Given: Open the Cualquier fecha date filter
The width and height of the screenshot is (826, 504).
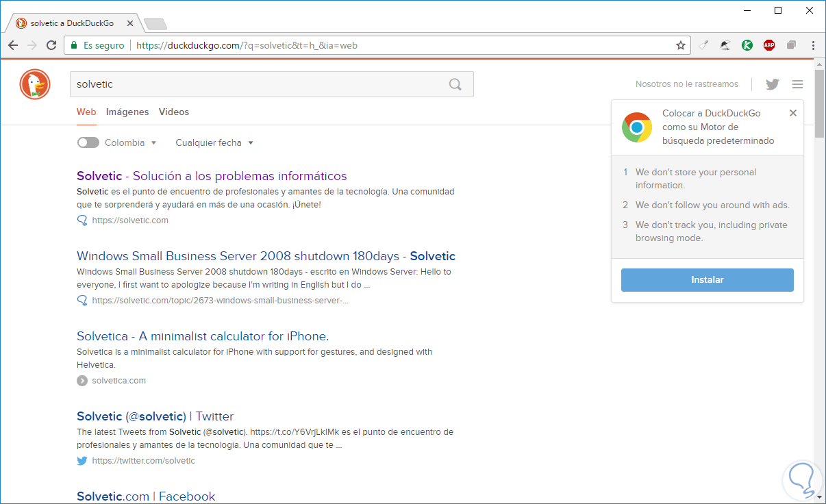Looking at the screenshot, I should [214, 142].
